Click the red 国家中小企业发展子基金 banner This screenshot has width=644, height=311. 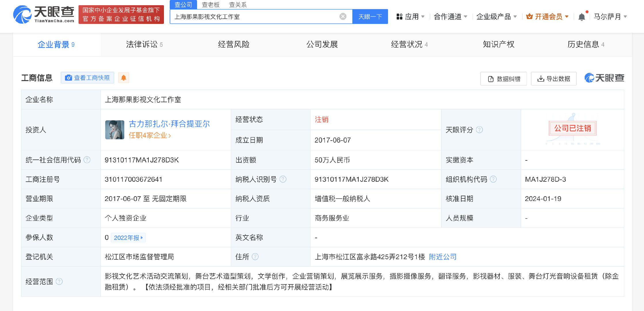click(121, 14)
